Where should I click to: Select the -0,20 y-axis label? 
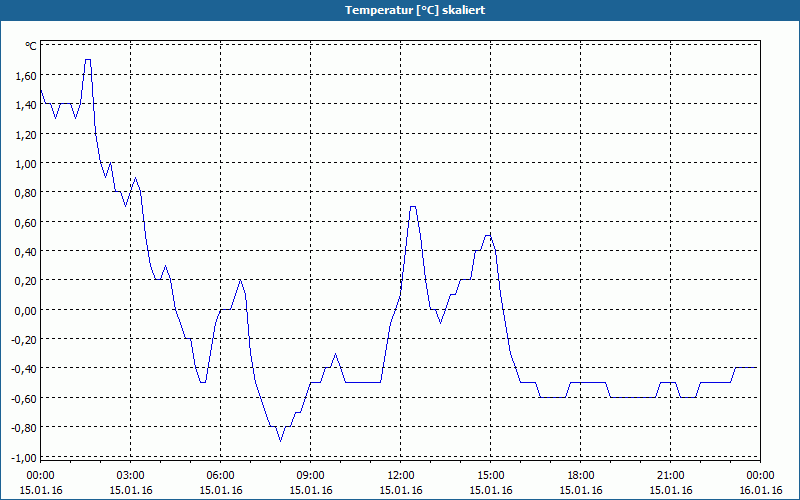(25, 339)
